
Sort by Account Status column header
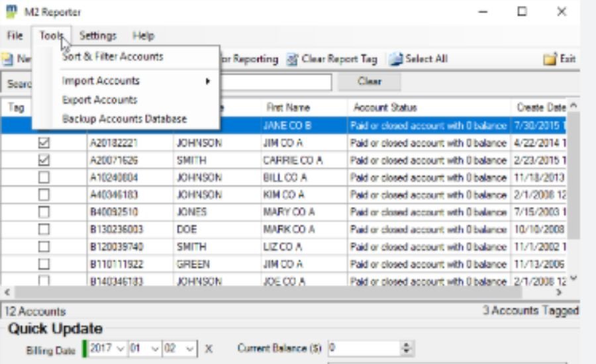[x=428, y=108]
